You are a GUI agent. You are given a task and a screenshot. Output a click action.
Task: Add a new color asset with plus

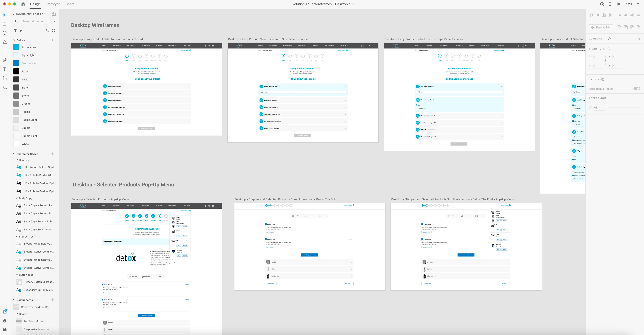coord(52,40)
